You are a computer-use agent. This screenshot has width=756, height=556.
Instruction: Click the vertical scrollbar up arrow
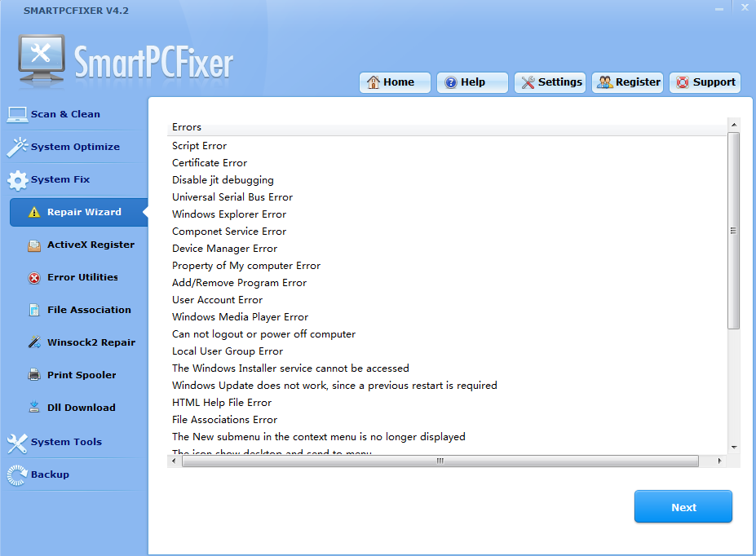[734, 125]
